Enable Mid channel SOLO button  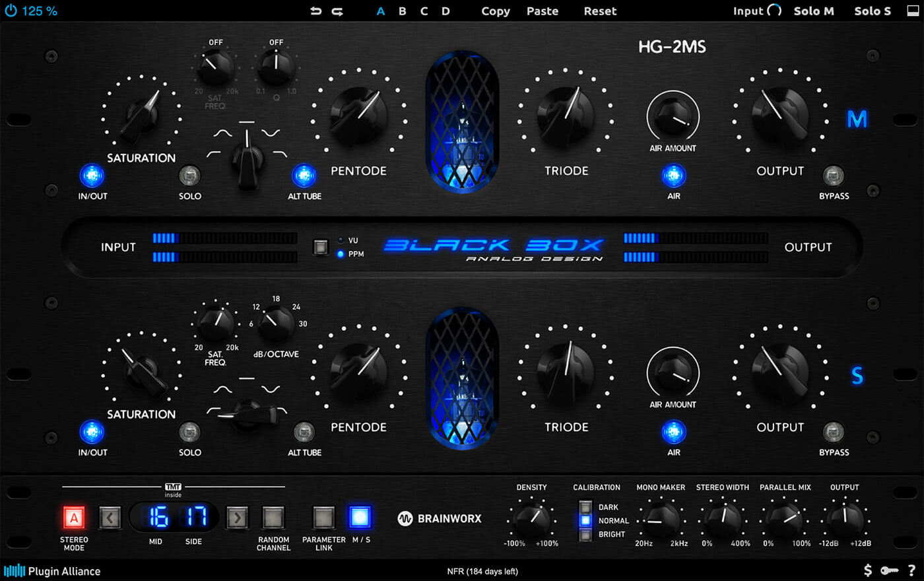pyautogui.click(x=189, y=176)
